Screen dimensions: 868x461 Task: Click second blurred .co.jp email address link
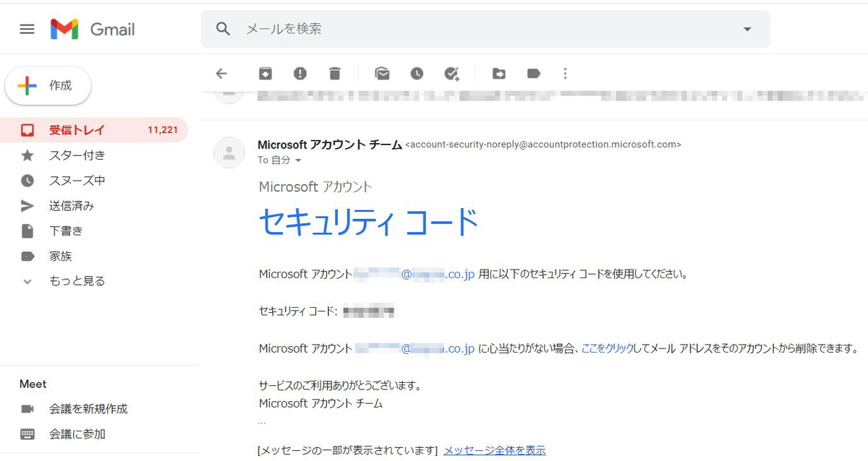coord(414,349)
